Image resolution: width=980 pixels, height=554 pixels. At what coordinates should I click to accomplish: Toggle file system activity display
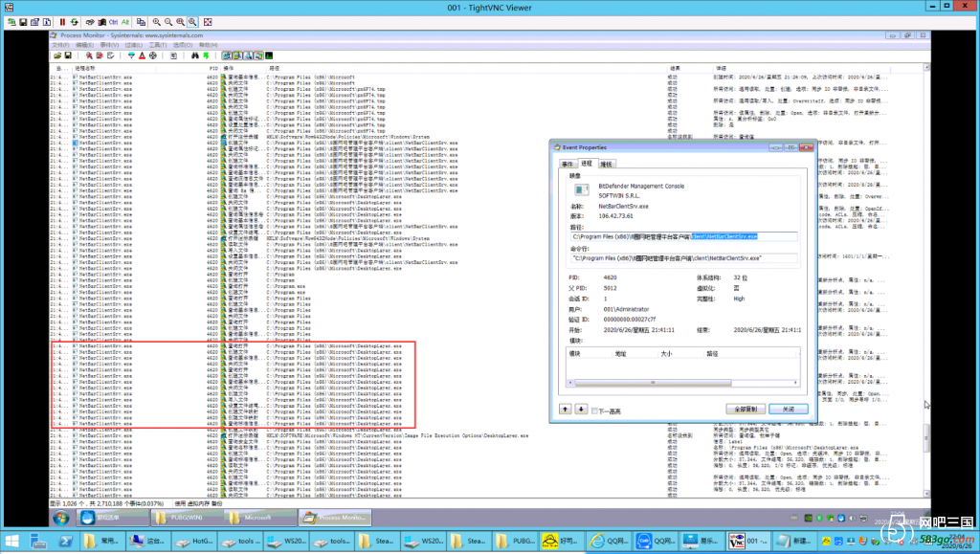(237, 55)
